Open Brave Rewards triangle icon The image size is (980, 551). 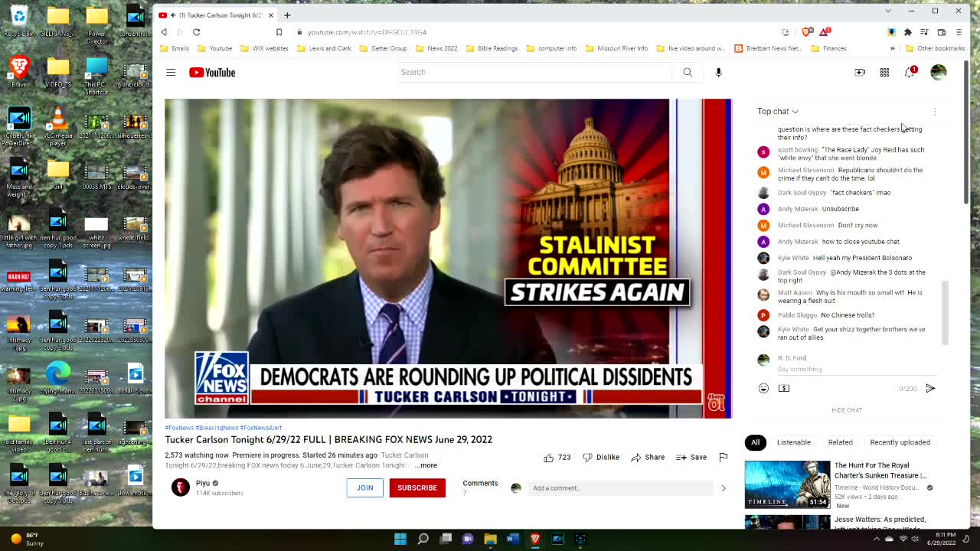(x=825, y=32)
